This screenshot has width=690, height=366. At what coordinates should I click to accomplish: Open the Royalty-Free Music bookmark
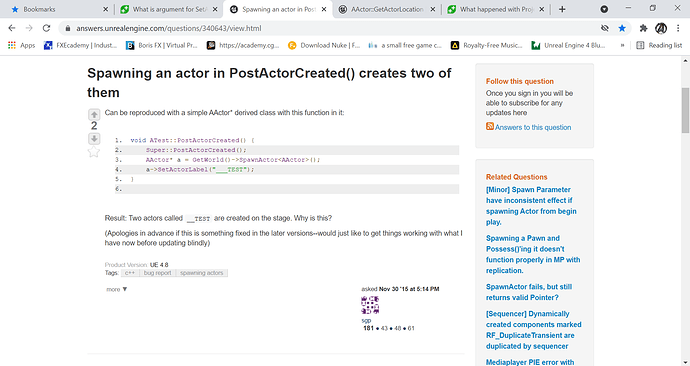486,45
